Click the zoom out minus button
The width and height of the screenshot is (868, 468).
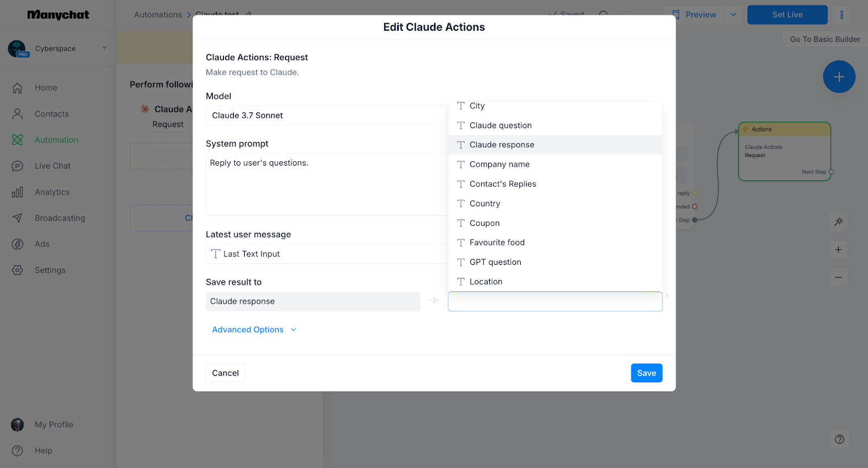[838, 277]
